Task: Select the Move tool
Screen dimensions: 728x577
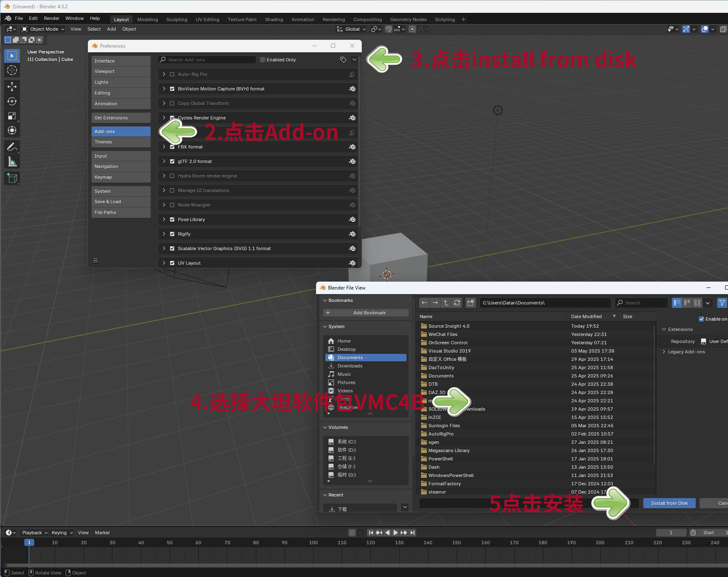Action: (x=12, y=86)
